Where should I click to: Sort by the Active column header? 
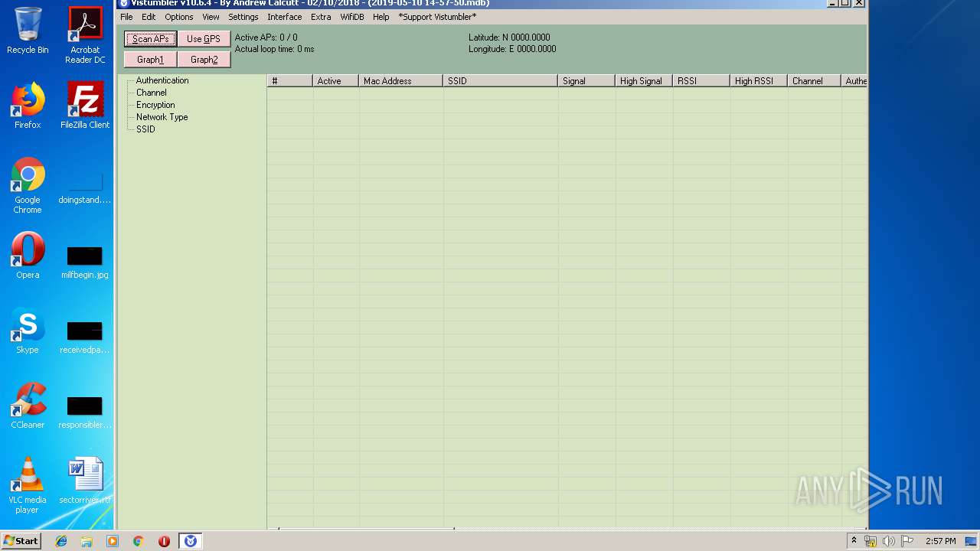(x=336, y=81)
